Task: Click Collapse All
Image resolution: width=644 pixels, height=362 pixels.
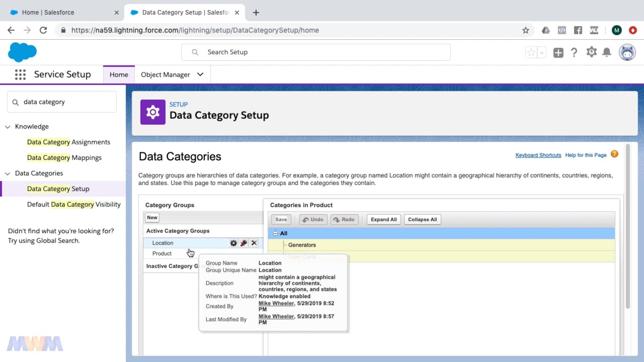Action: pos(423,220)
